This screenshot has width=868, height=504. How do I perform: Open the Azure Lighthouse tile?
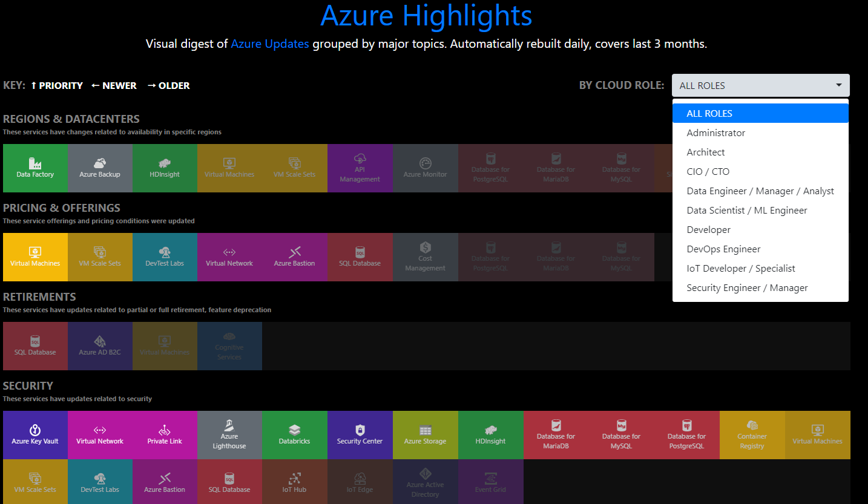click(x=229, y=435)
